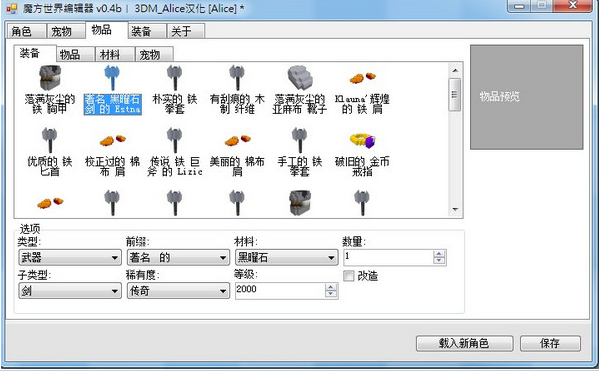Click the application icon in the title bar

click(x=12, y=8)
